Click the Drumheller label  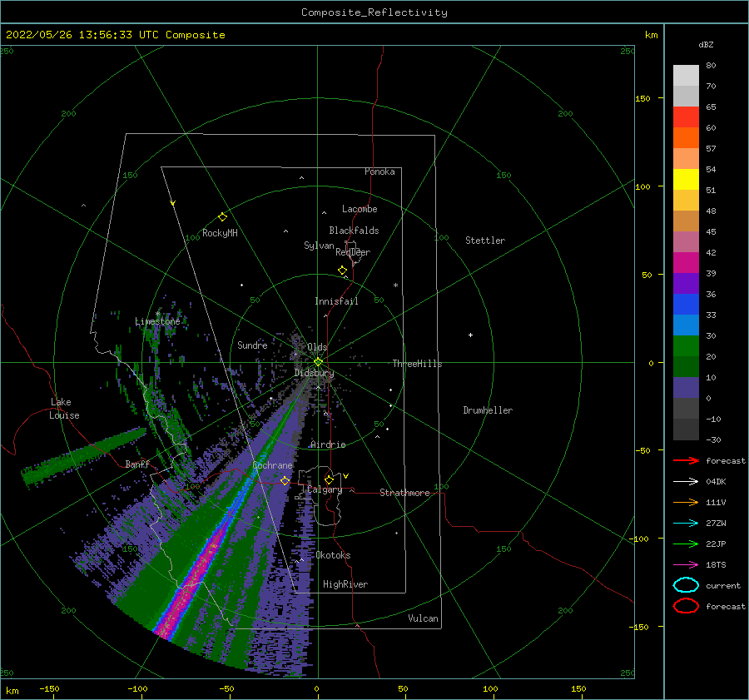(488, 410)
